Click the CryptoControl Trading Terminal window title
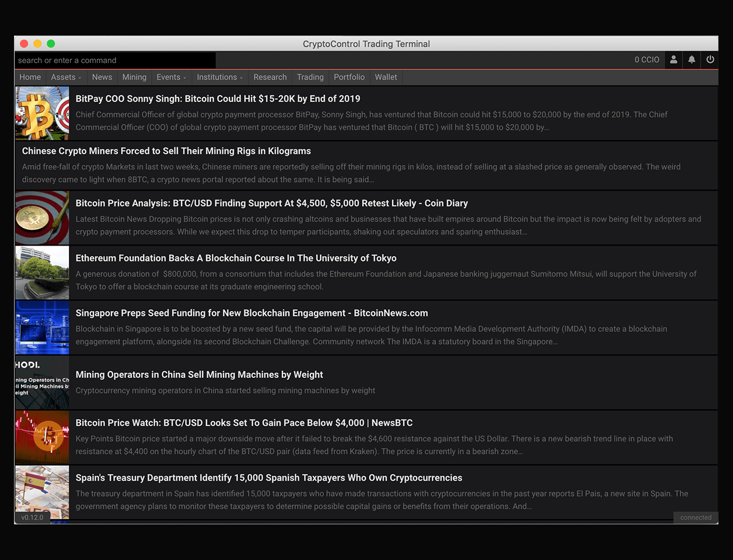 (366, 44)
